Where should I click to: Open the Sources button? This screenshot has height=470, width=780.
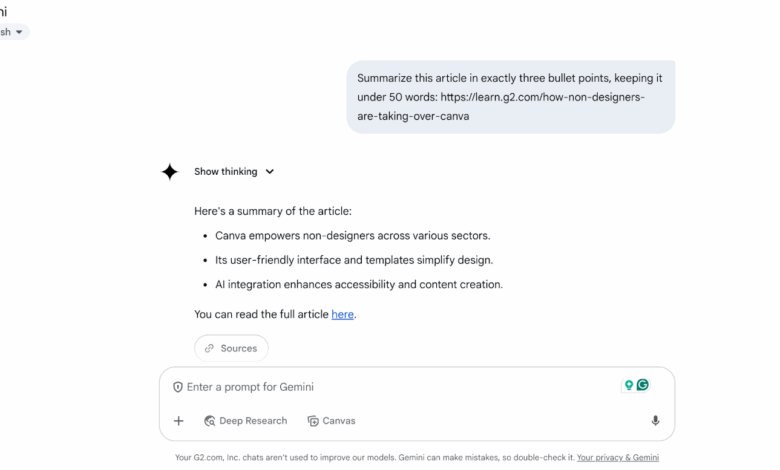pyautogui.click(x=231, y=349)
